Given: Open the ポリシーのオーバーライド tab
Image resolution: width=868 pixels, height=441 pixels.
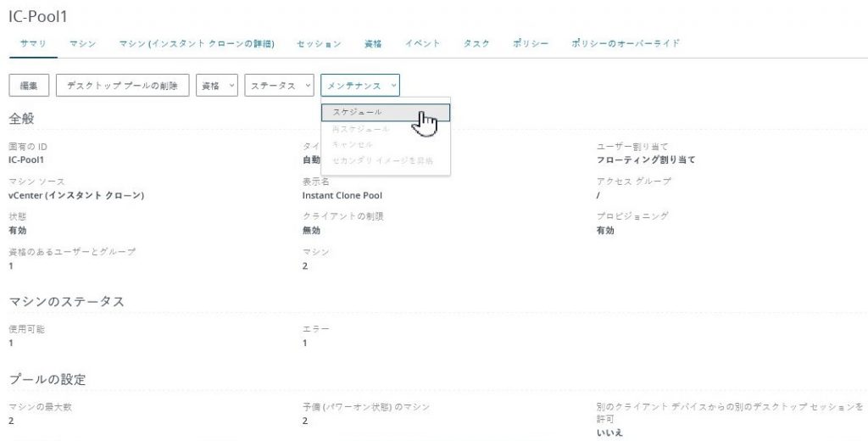Looking at the screenshot, I should tap(626, 43).
